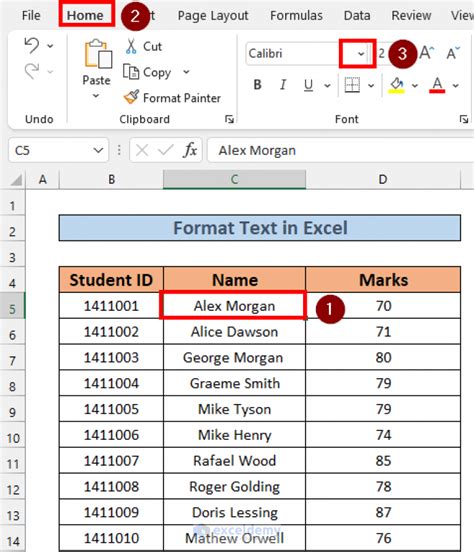
Task: Select cell containing Doris Lessing
Action: [235, 512]
